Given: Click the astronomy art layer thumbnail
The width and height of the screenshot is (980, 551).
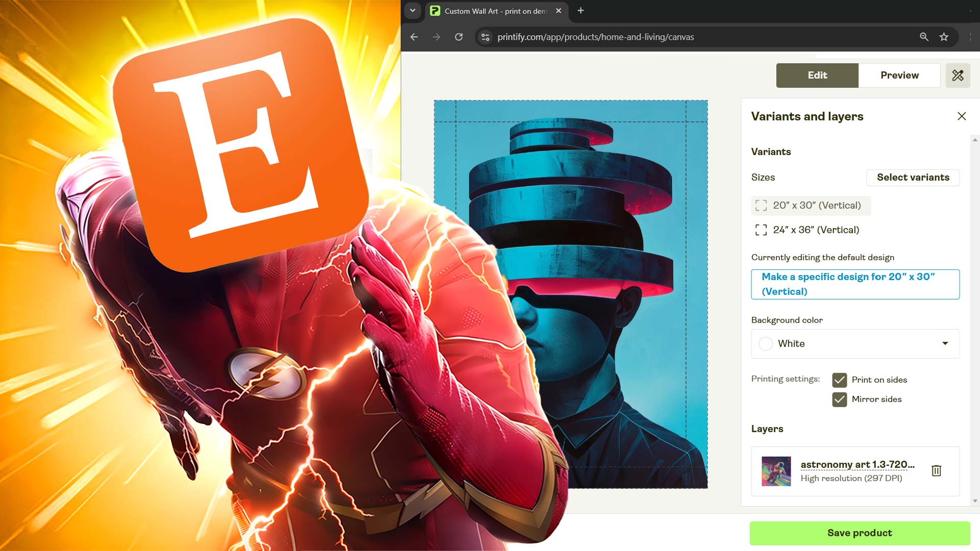Looking at the screenshot, I should (x=776, y=471).
